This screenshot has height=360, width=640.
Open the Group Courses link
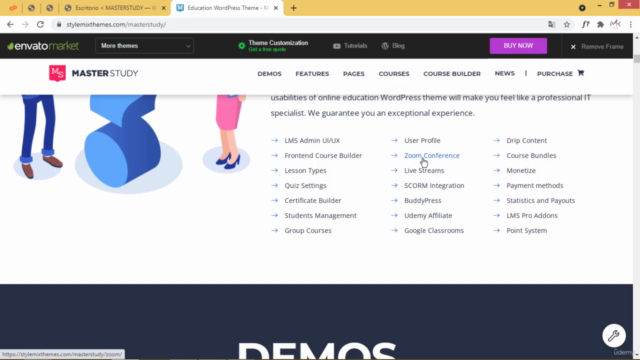tap(308, 231)
